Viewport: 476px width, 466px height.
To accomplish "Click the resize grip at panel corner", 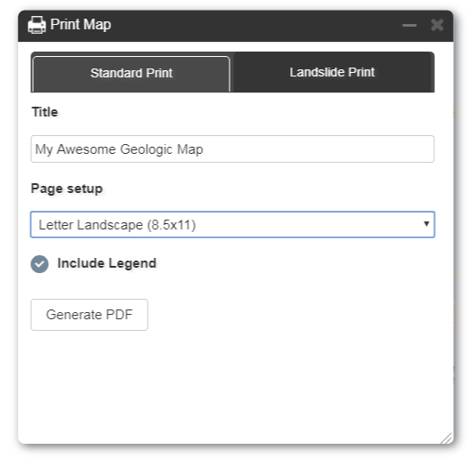I will tap(447, 438).
